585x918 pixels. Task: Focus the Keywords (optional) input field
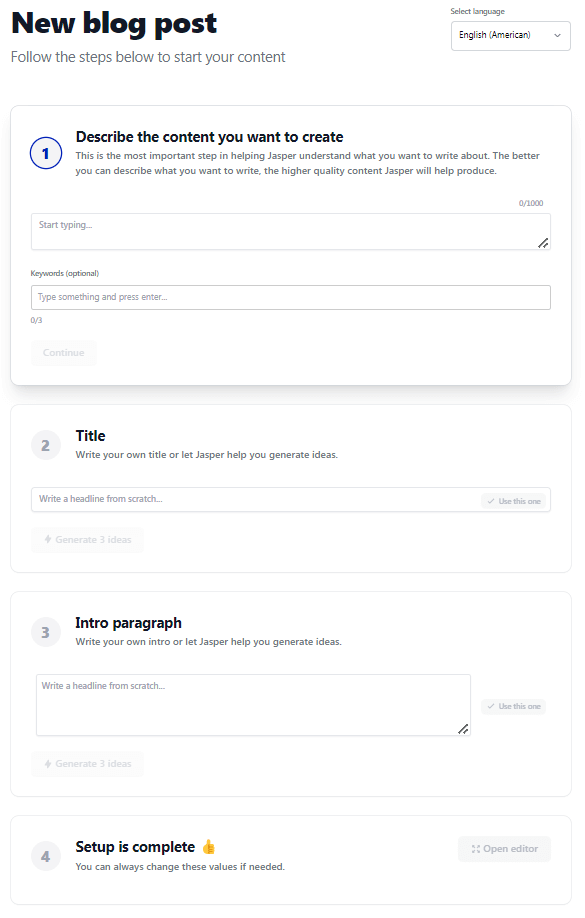click(x=290, y=297)
